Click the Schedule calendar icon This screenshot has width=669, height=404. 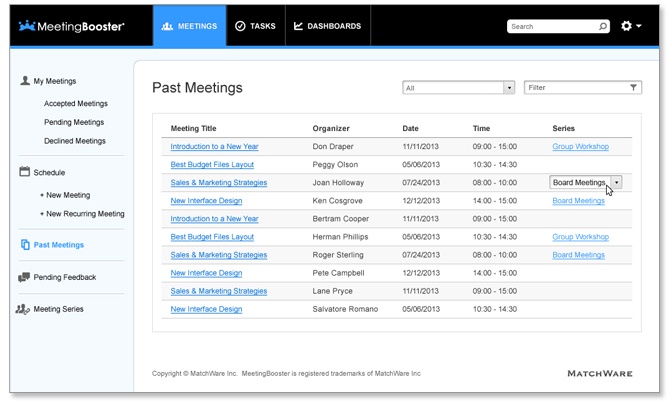tap(25, 171)
